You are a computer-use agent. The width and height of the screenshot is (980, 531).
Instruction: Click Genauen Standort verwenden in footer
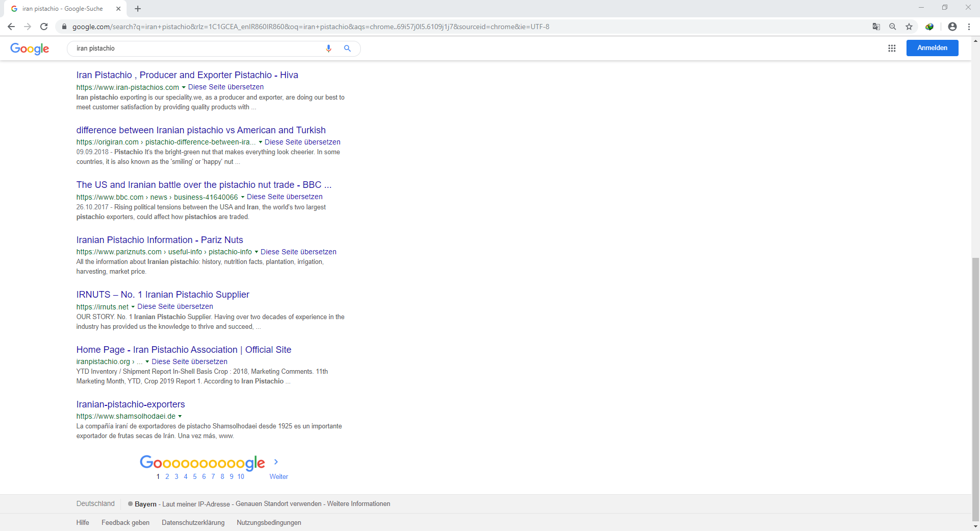[279, 504]
